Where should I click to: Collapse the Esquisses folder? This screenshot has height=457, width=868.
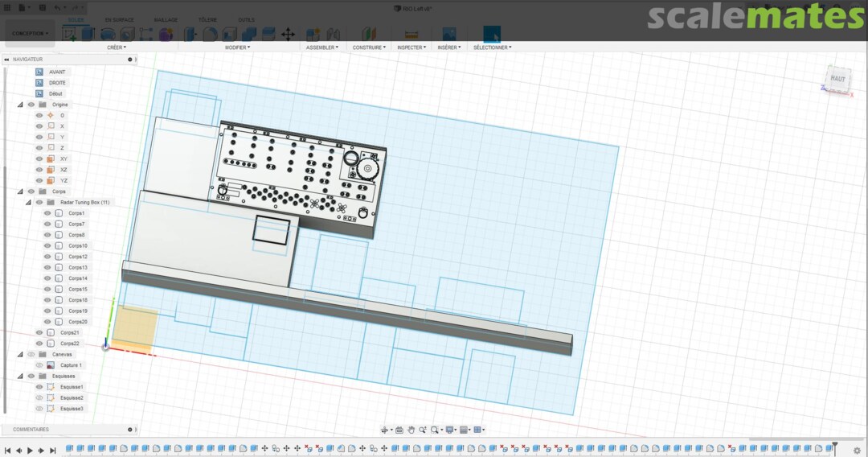pos(21,376)
